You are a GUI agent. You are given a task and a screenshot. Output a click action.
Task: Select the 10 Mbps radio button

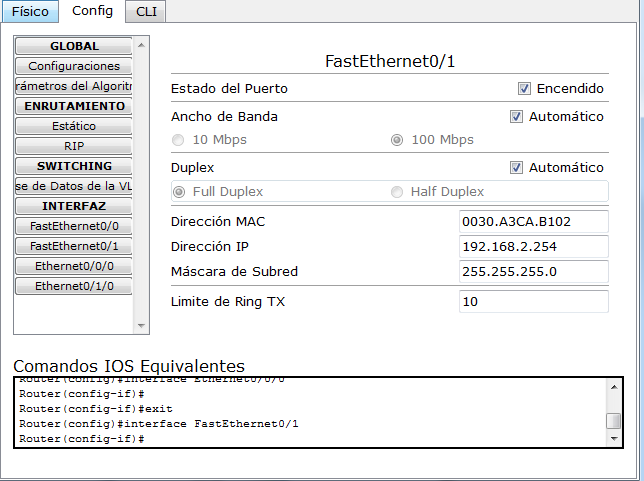pos(178,140)
